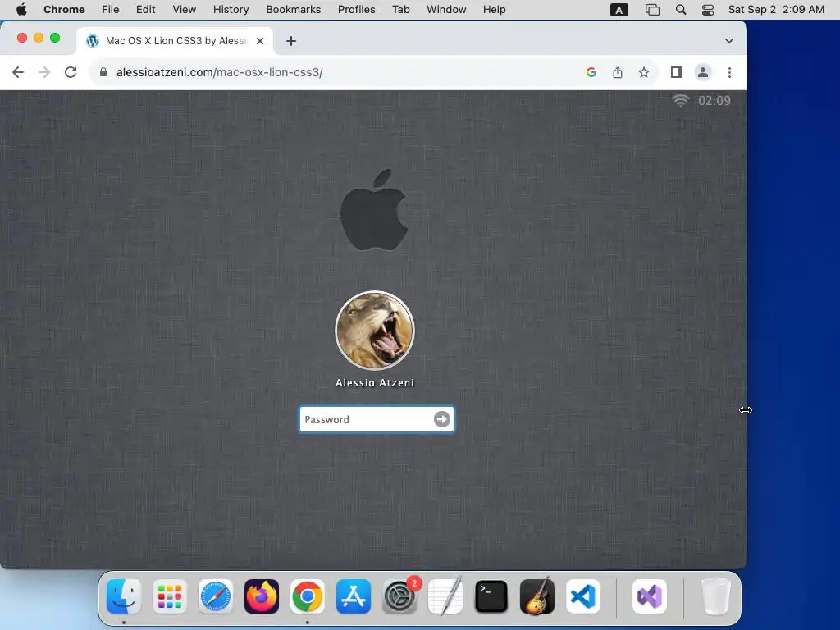Open the View menu

click(x=185, y=10)
